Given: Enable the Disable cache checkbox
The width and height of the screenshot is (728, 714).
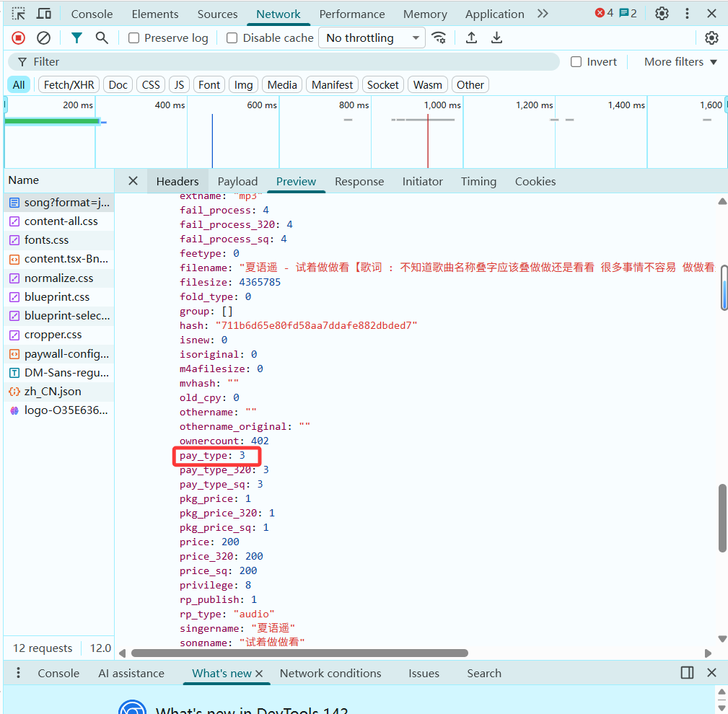Looking at the screenshot, I should [232, 38].
